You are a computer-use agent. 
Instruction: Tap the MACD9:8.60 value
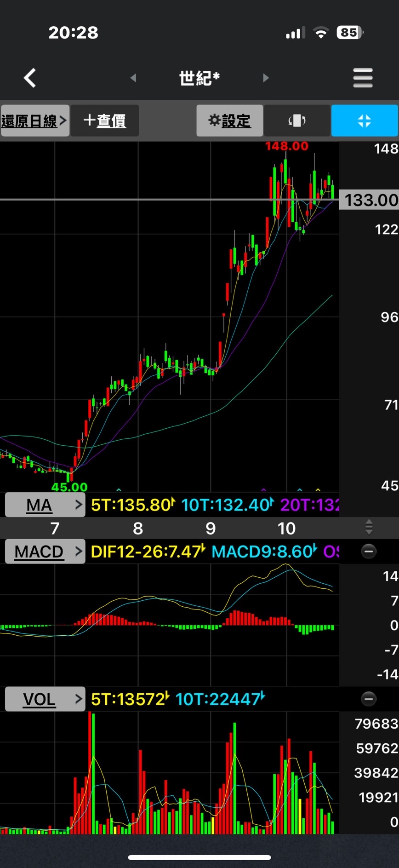[264, 552]
